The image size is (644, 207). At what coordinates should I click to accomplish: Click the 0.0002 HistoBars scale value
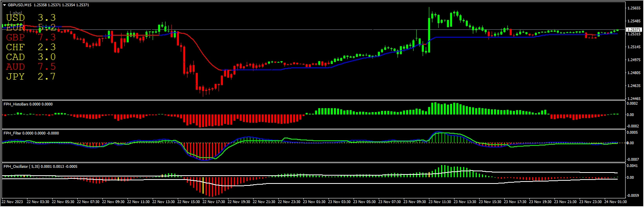pos(633,103)
